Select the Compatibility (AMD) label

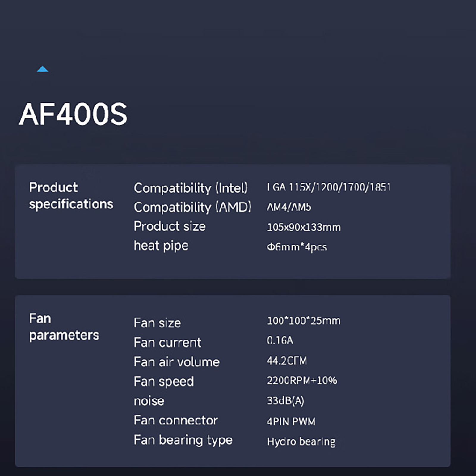point(192,207)
